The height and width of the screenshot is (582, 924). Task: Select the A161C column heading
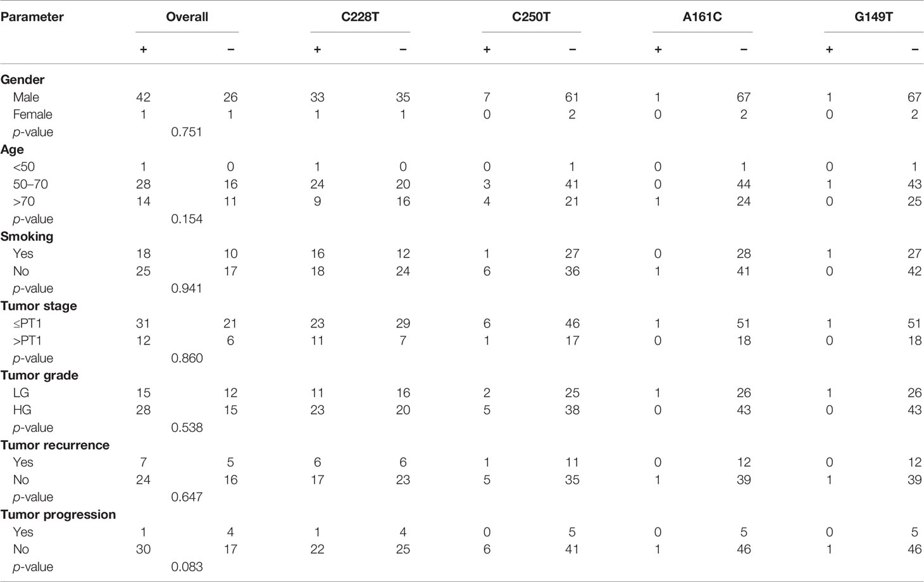pos(702,17)
